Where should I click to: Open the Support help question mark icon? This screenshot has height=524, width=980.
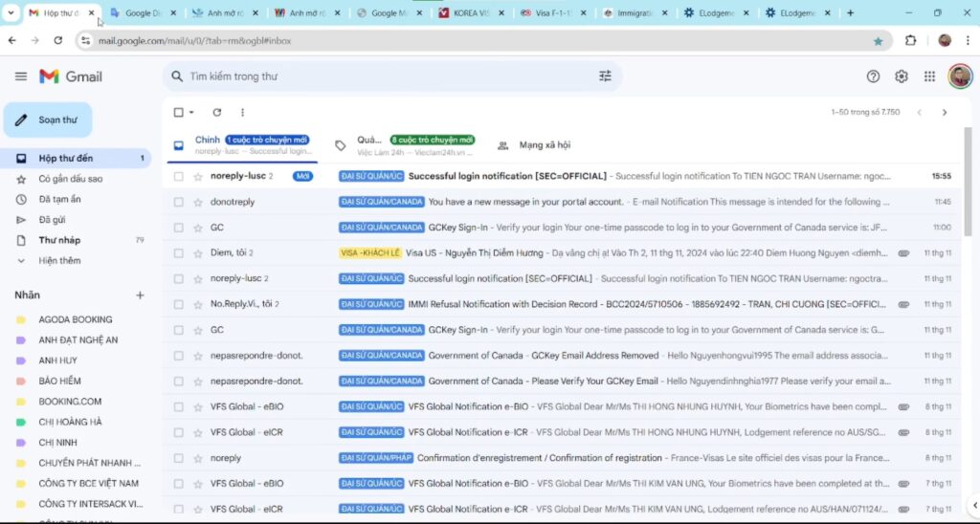coord(873,76)
